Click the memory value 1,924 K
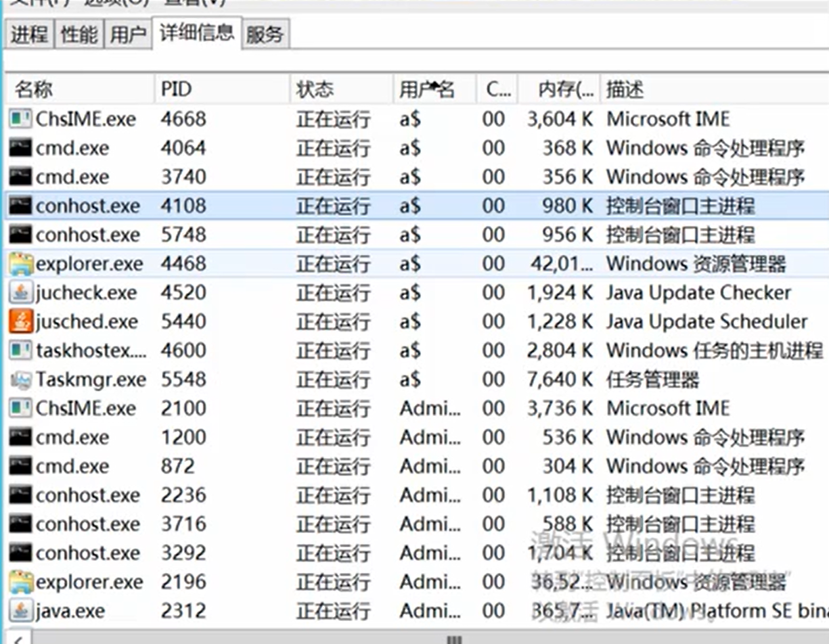Viewport: 829px width, 644px height. tap(560, 293)
